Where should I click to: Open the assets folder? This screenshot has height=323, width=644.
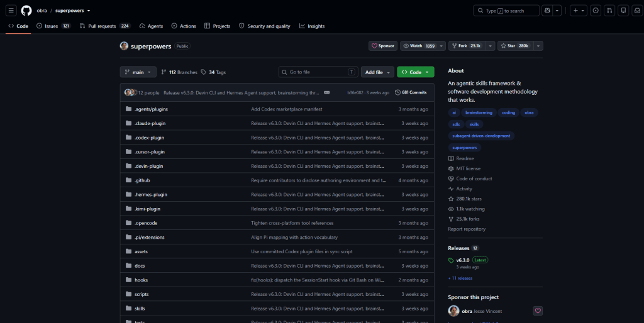pos(141,251)
